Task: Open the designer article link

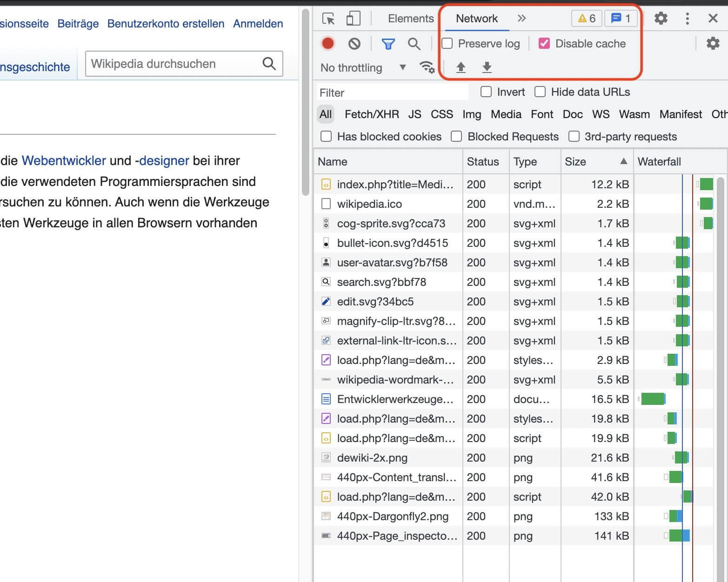Action: pos(164,161)
